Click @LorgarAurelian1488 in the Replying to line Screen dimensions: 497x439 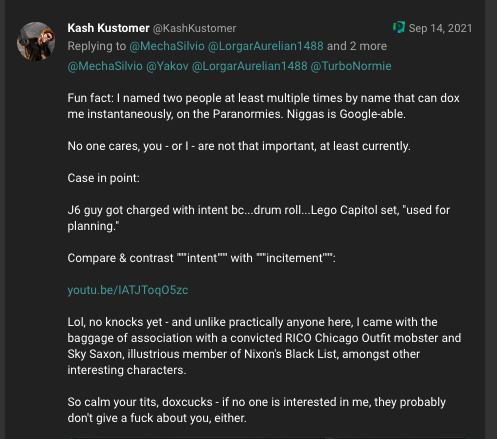pyautogui.click(x=265, y=46)
